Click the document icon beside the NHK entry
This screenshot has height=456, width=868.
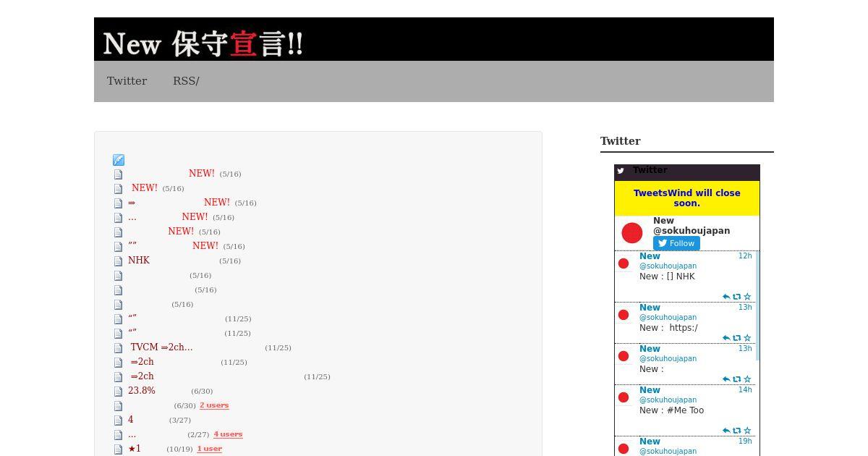click(118, 261)
